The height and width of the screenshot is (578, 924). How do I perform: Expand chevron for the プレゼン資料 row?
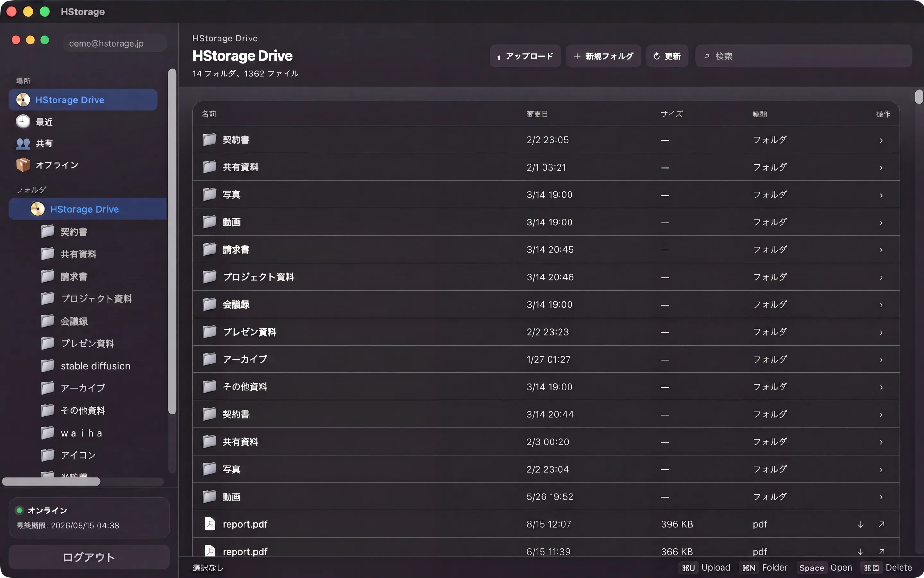[881, 333]
